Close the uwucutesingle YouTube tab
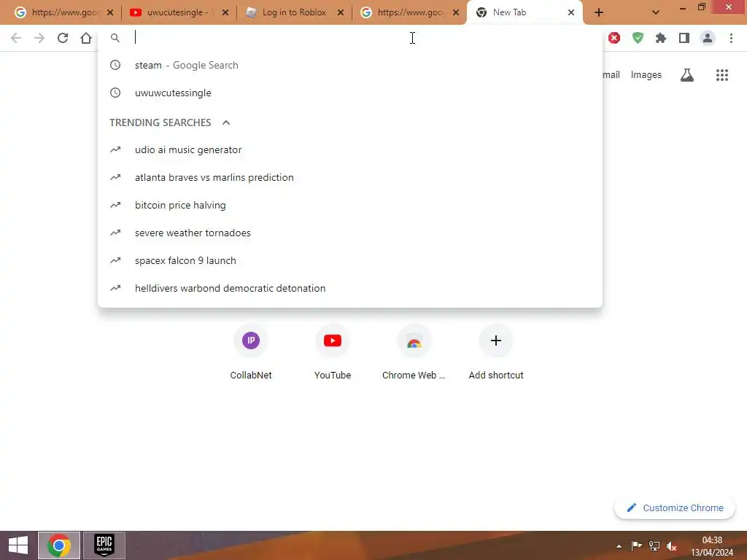The width and height of the screenshot is (747, 560). coord(225,12)
